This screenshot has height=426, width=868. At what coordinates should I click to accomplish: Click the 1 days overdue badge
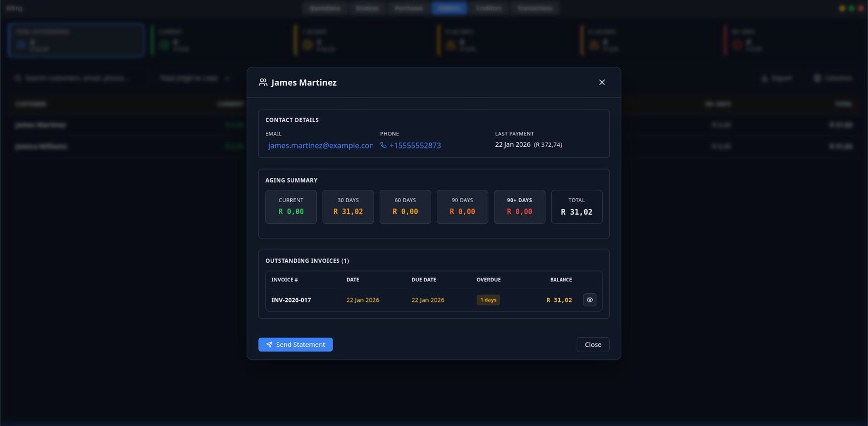(488, 300)
